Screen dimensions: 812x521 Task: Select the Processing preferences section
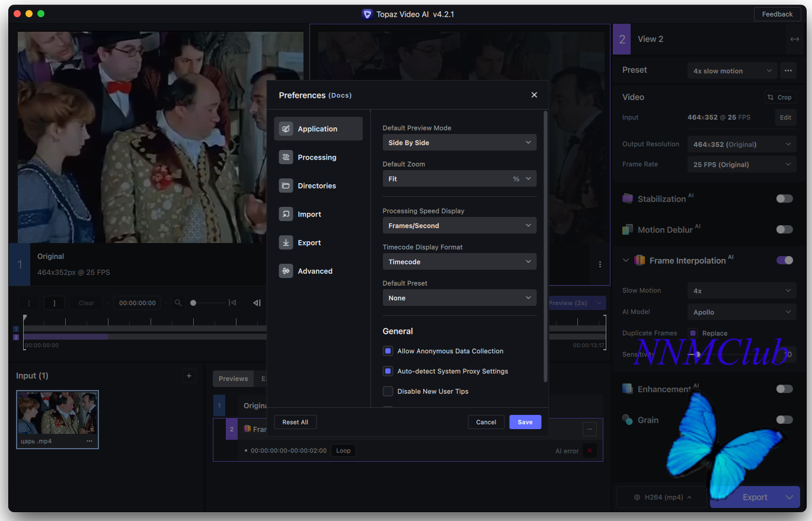click(318, 157)
